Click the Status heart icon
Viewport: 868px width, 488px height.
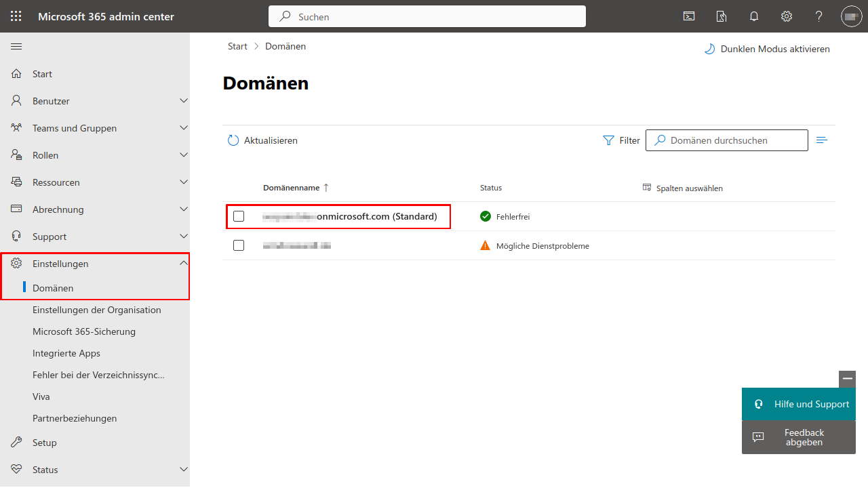click(17, 470)
